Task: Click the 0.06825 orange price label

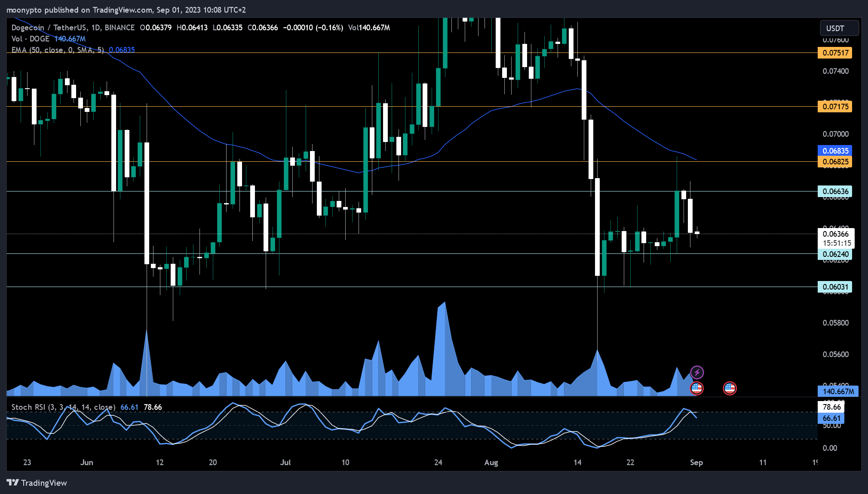Action: 835,162
